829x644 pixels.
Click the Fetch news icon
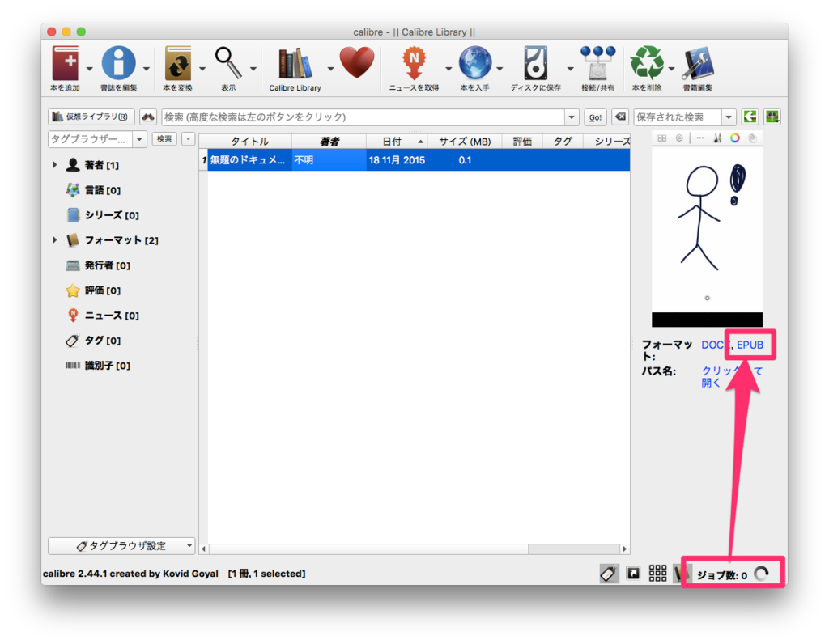coord(414,63)
